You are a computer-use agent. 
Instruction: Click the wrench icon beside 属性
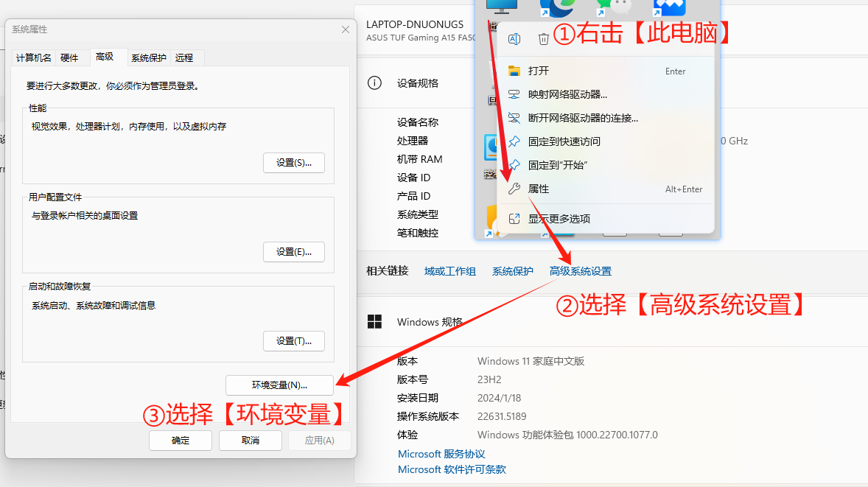514,189
